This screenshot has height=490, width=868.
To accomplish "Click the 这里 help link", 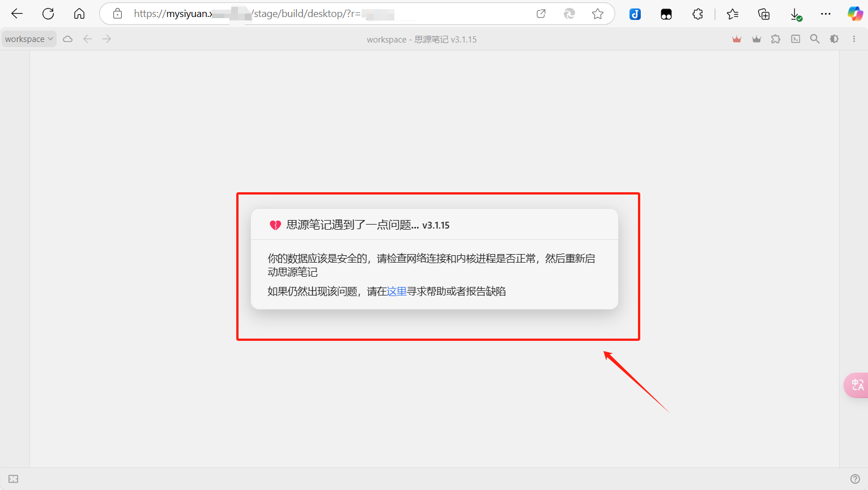I will (397, 292).
